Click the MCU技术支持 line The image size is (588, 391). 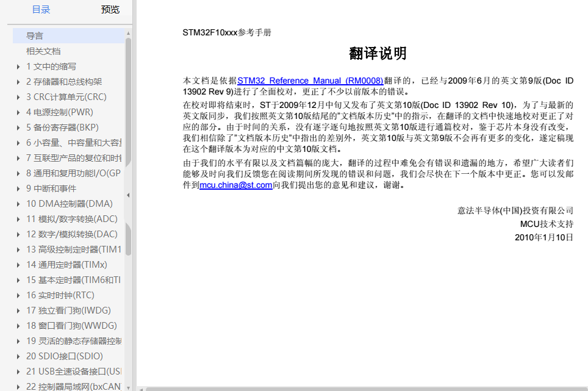click(x=547, y=224)
